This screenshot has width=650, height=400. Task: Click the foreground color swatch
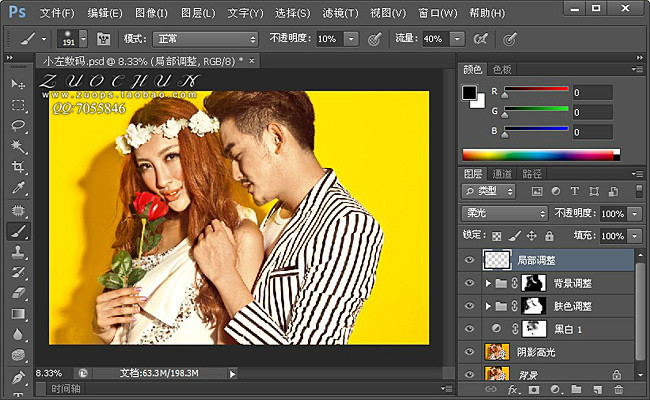469,92
